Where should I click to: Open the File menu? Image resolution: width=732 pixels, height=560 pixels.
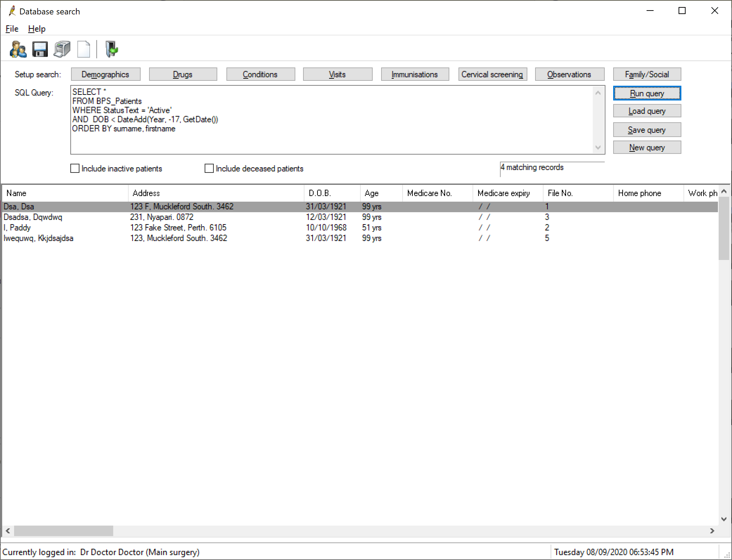(x=12, y=29)
